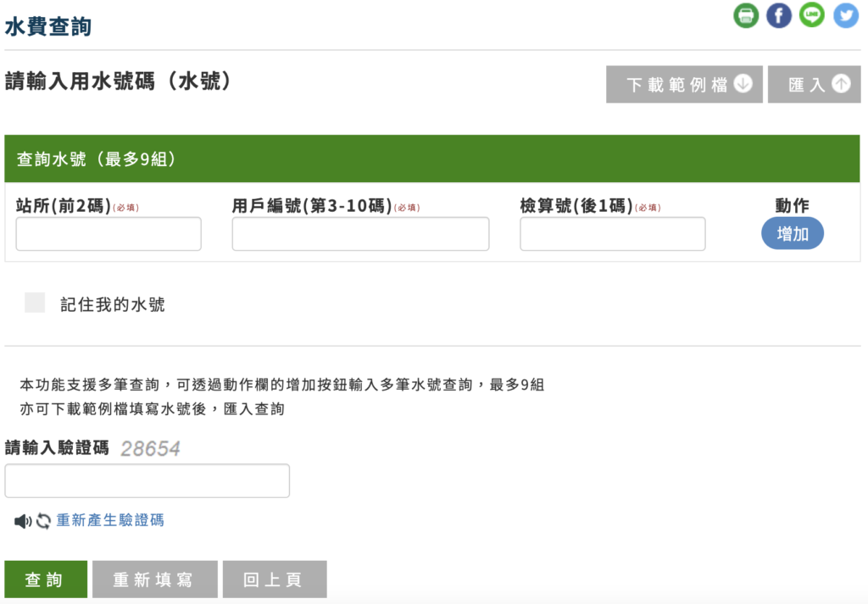Go back using 回上頁 button
Image resolution: width=868 pixels, height=604 pixels.
click(x=274, y=579)
